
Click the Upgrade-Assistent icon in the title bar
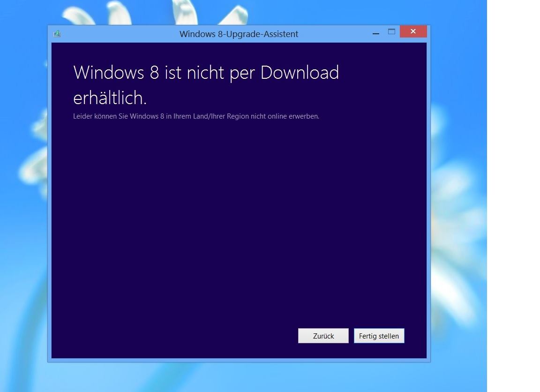click(x=57, y=34)
